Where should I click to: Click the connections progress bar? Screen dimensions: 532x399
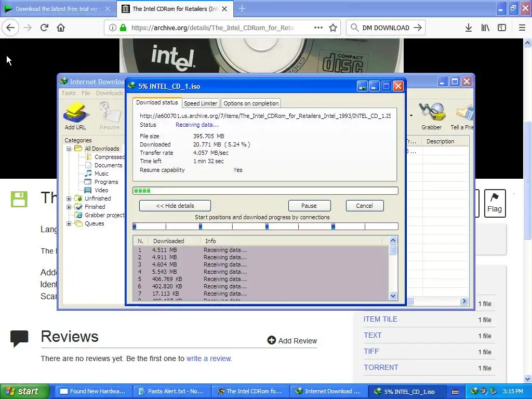(265, 227)
